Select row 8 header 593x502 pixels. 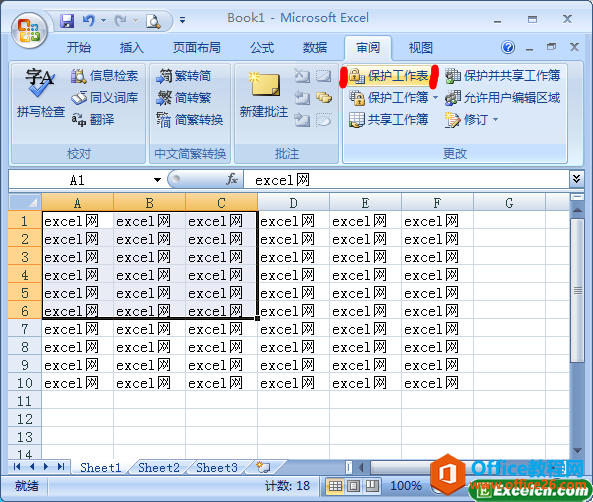[25, 347]
